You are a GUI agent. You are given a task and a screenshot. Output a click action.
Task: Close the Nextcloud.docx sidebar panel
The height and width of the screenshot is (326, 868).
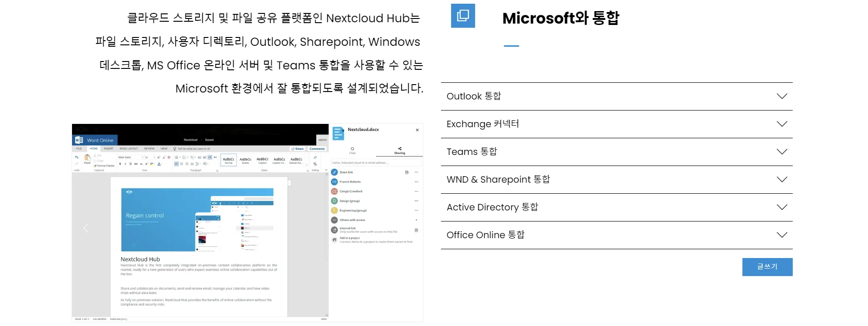tap(417, 130)
